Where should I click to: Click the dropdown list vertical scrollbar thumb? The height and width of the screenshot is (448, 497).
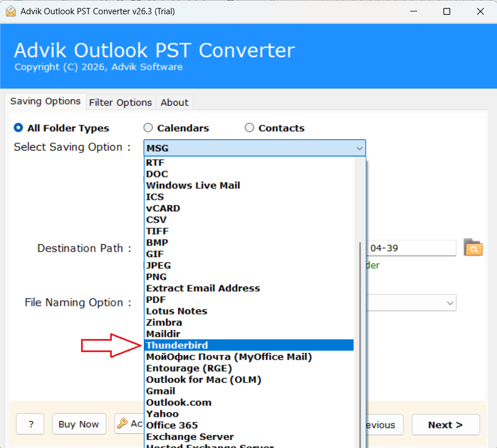pos(360,345)
